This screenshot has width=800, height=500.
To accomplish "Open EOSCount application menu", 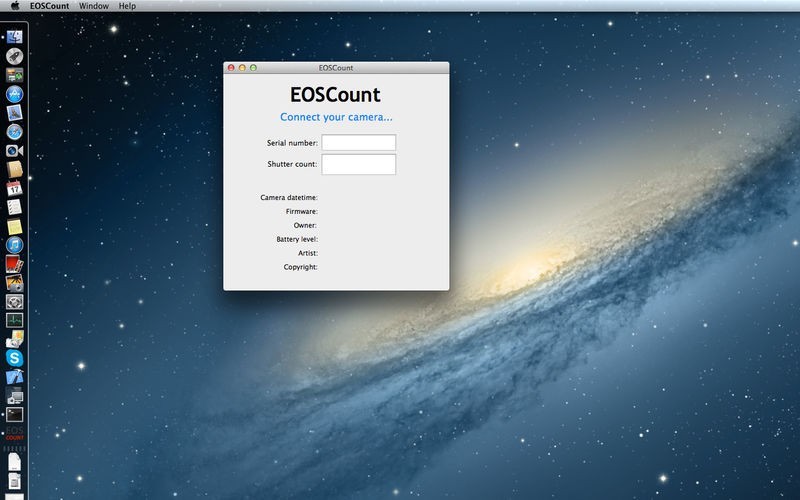I will [49, 6].
